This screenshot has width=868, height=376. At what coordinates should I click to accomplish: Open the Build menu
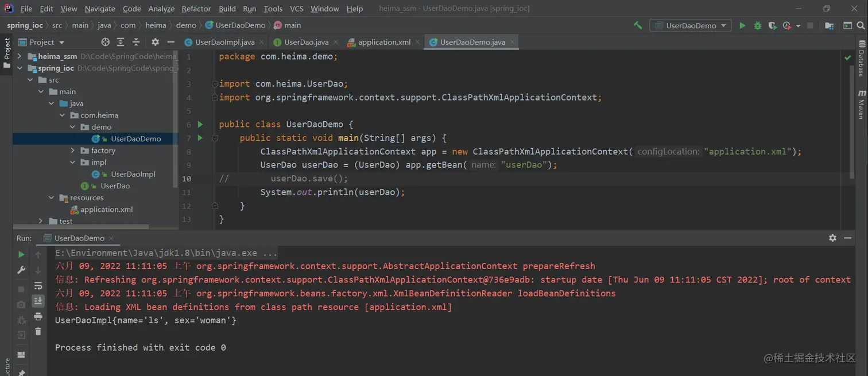(227, 9)
